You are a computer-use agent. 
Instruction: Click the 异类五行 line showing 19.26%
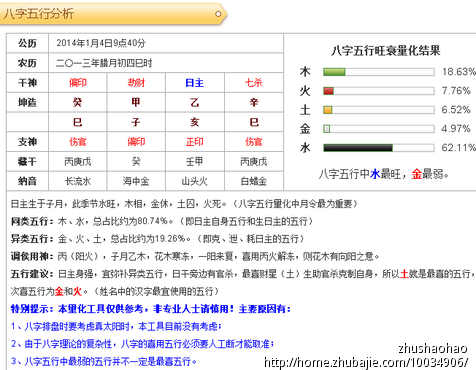(x=157, y=239)
